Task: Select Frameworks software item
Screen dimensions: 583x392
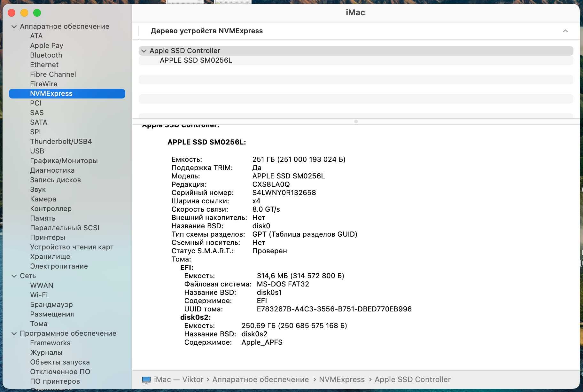Action: pos(50,343)
